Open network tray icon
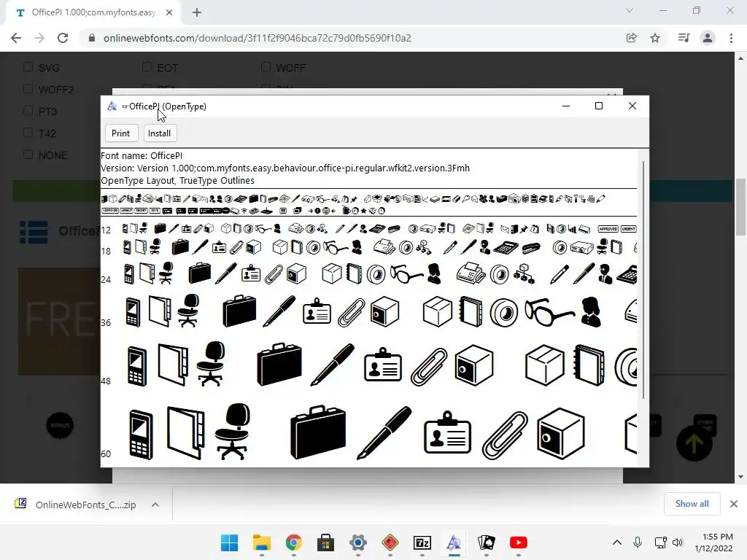Screen dimensions: 747x560 pyautogui.click(x=660, y=542)
